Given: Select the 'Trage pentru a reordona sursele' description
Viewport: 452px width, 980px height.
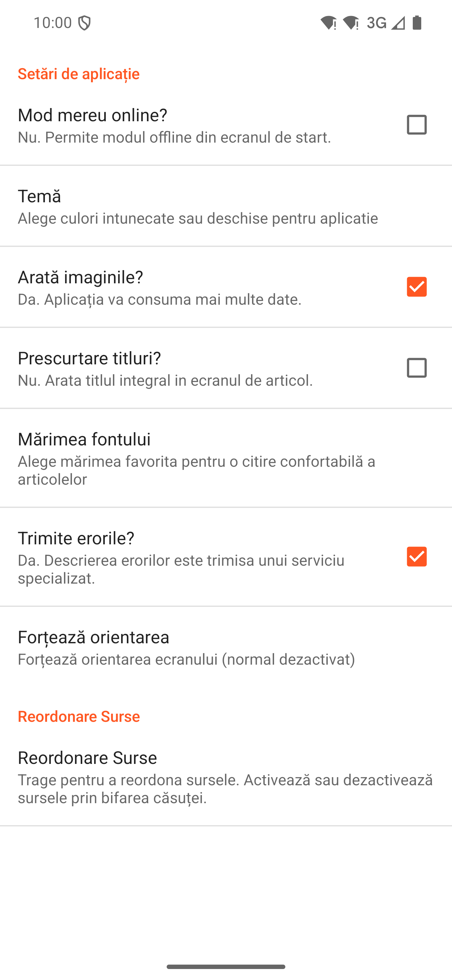Looking at the screenshot, I should pyautogui.click(x=225, y=789).
